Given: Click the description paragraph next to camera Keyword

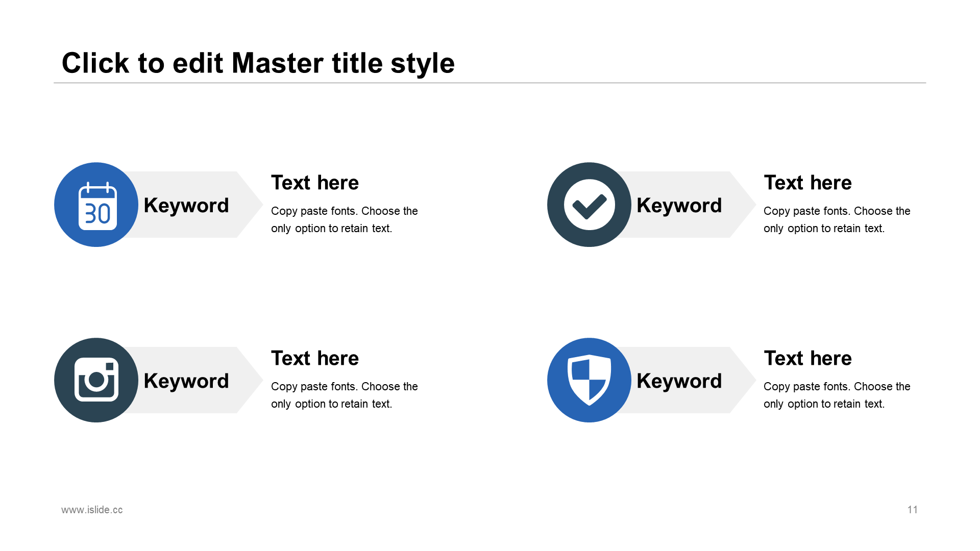Looking at the screenshot, I should (344, 395).
